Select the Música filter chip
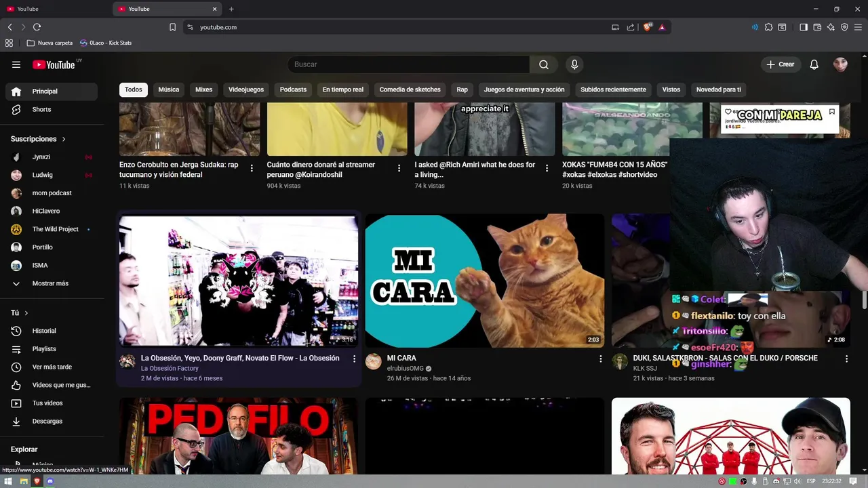868x488 pixels. point(169,89)
